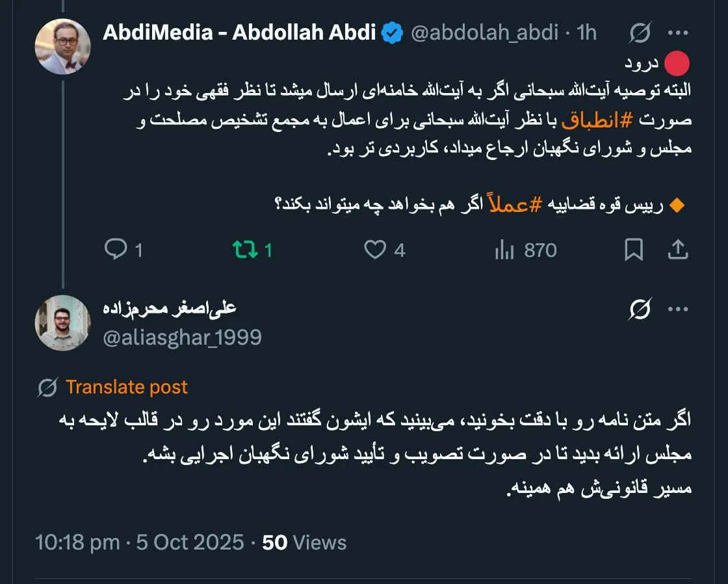Open the more options menu on AbdiMedia's tweet
The width and height of the screenshot is (728, 584).
(679, 31)
